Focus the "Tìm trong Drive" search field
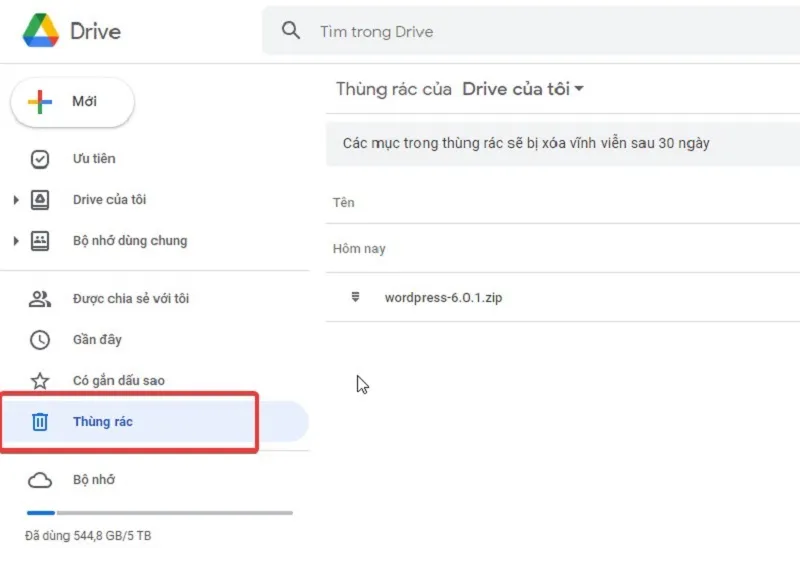The height and width of the screenshot is (571, 800). tap(531, 31)
